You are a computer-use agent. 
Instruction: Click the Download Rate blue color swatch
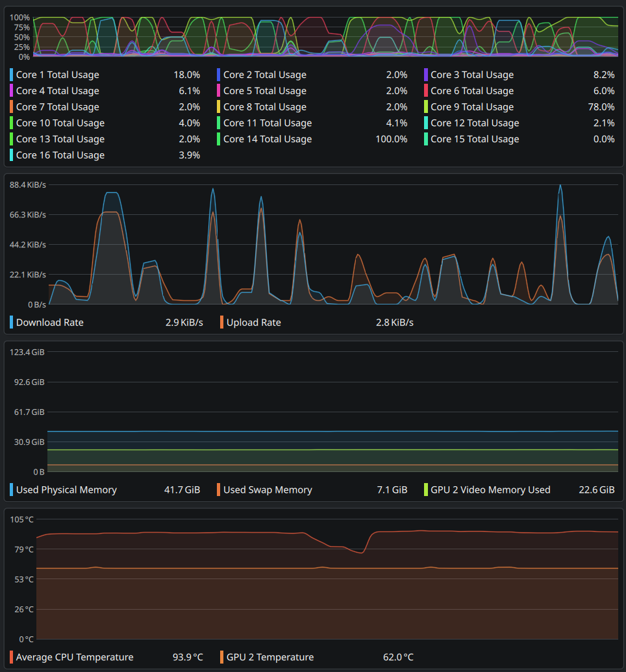pyautogui.click(x=11, y=322)
